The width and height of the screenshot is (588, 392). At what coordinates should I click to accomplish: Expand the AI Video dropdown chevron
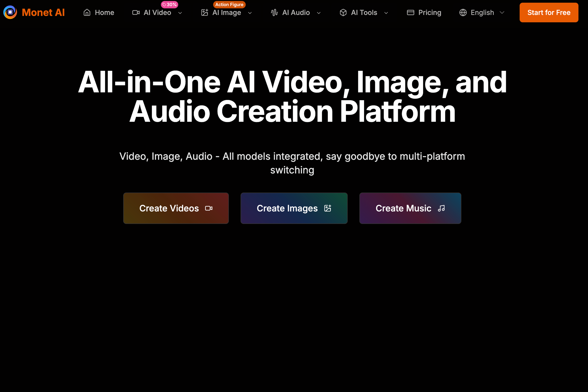180,13
